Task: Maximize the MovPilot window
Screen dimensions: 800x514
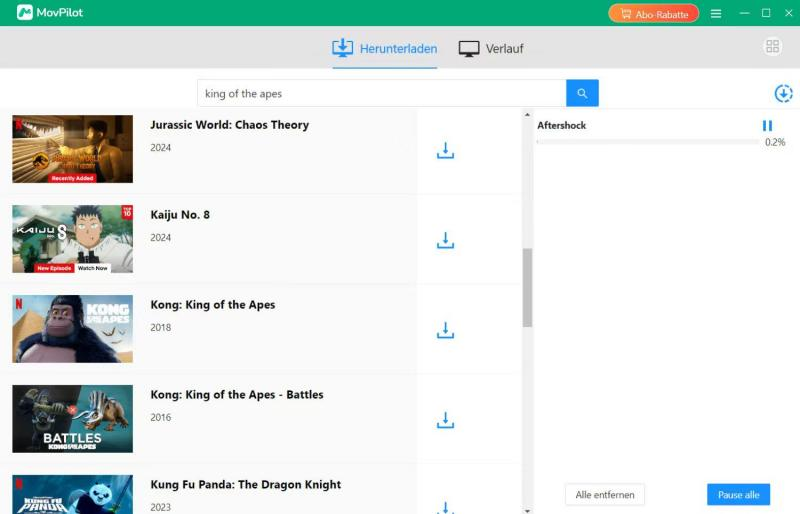Action: coord(766,13)
